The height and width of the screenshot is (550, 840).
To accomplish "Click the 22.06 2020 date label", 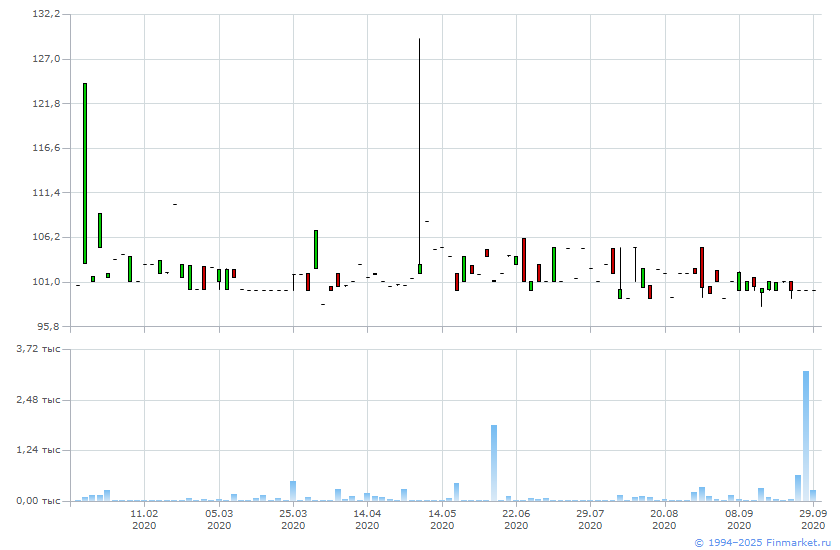I will pos(516,519).
